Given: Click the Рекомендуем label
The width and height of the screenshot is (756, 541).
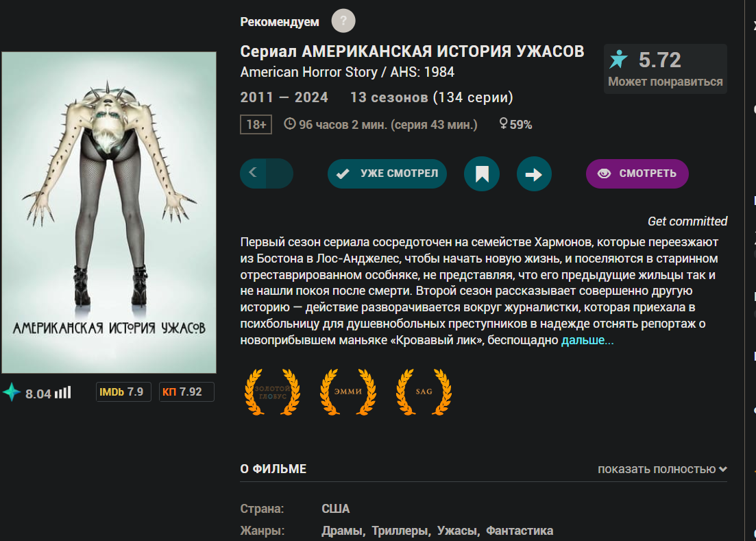Looking at the screenshot, I should point(280,22).
